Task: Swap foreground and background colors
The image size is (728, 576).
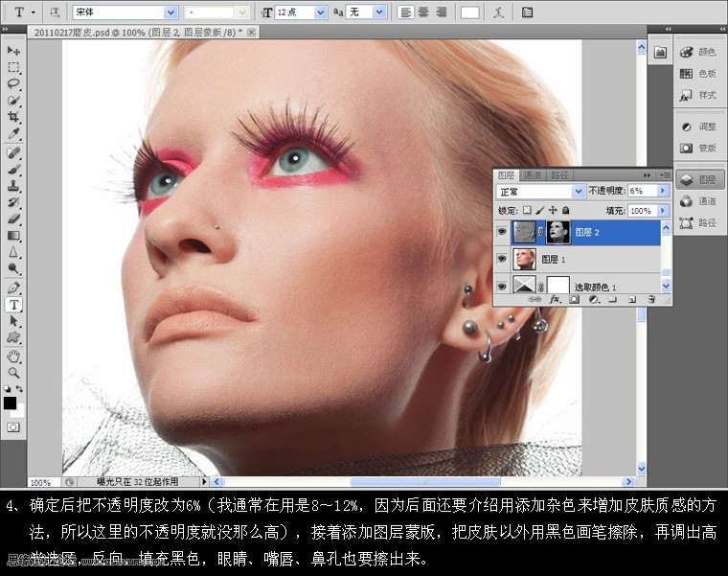Action: [19, 388]
